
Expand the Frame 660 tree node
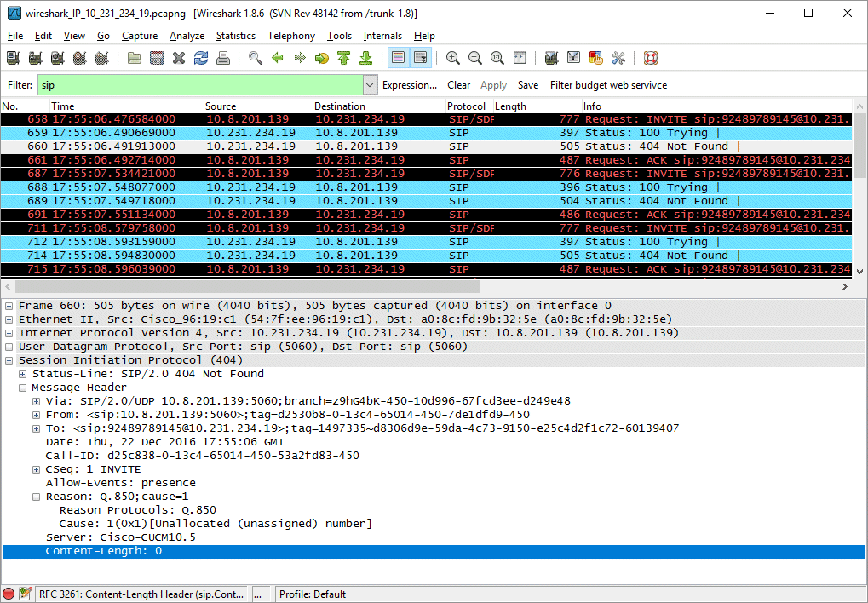point(9,306)
